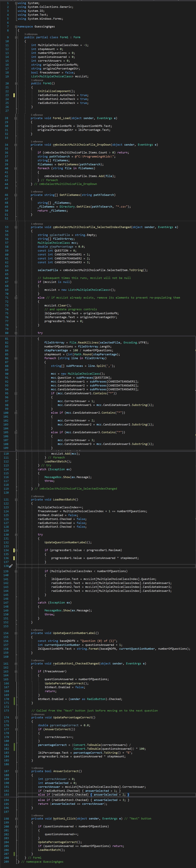Collapse cmbxSelectMultiChoiceFile_DropDown method

tap(16, 145)
